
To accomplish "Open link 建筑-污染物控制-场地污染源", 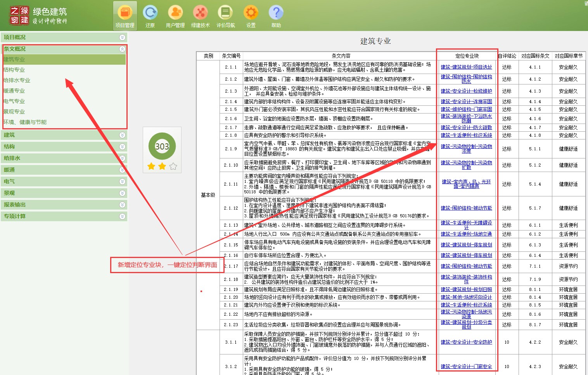I will click(x=466, y=314).
